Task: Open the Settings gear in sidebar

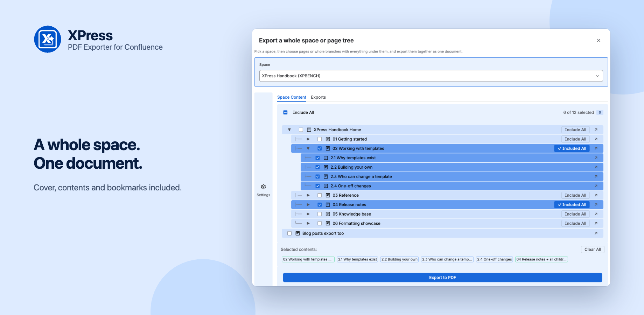Action: click(263, 187)
